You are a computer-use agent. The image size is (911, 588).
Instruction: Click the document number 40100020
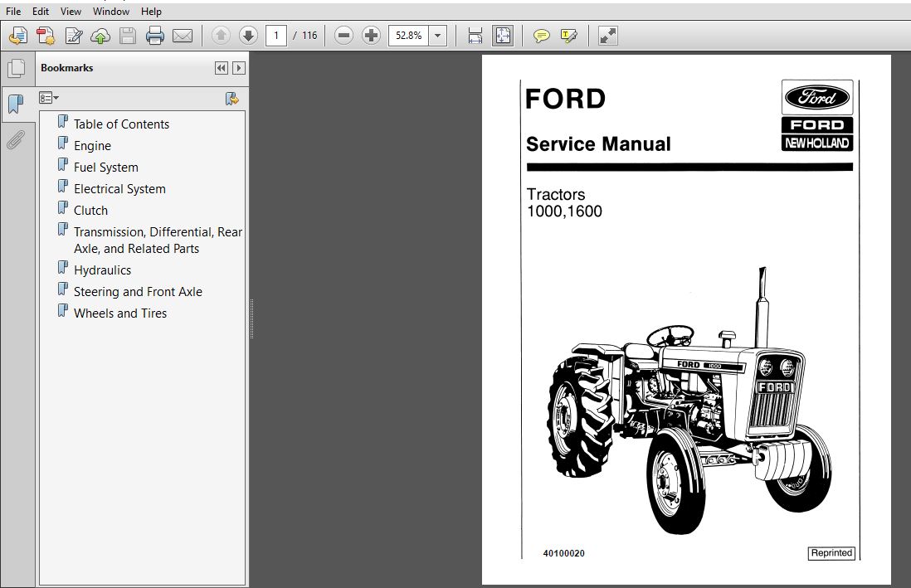pyautogui.click(x=563, y=553)
